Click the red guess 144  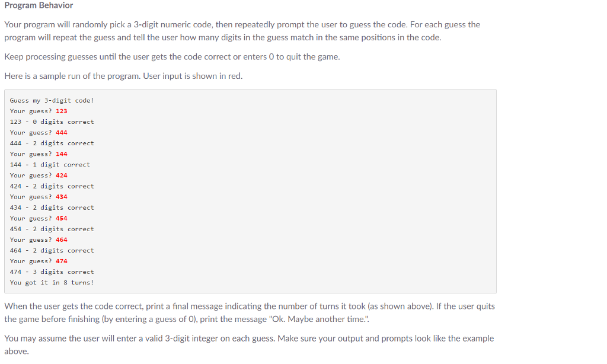pos(62,154)
